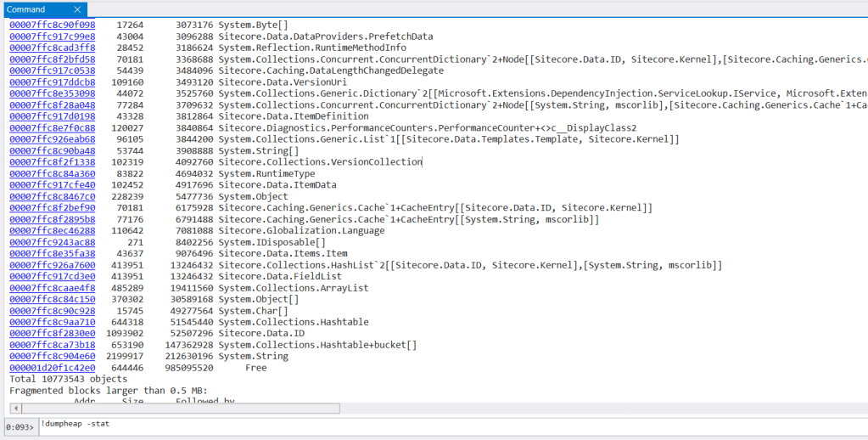Click address link for Sitecore.Data.ID
Viewport: 868px width, 440px height.
[x=52, y=334]
